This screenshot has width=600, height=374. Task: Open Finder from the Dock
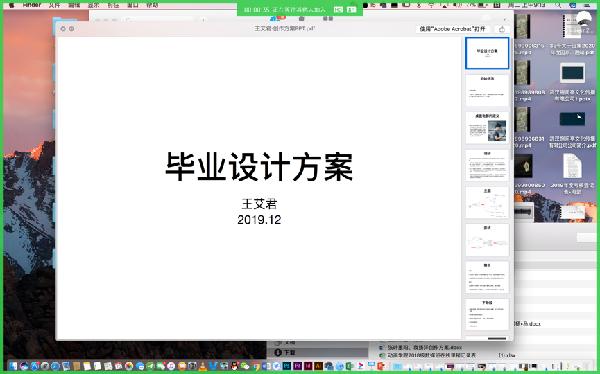tap(13, 366)
